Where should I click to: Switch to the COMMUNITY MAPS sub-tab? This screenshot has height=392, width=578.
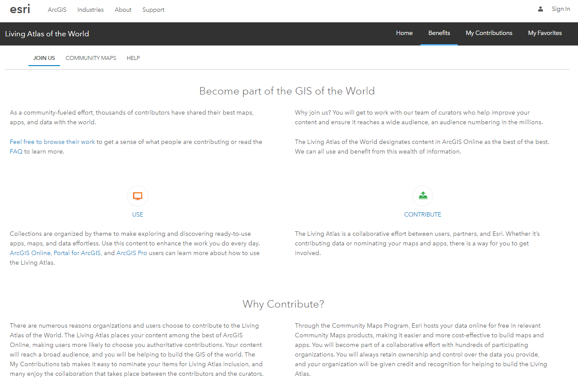(x=91, y=58)
